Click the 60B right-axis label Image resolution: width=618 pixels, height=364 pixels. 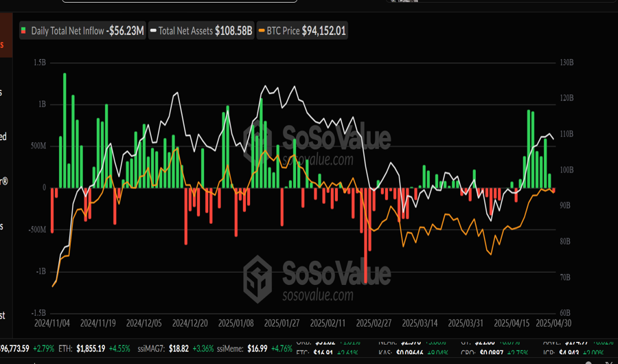pyautogui.click(x=565, y=312)
